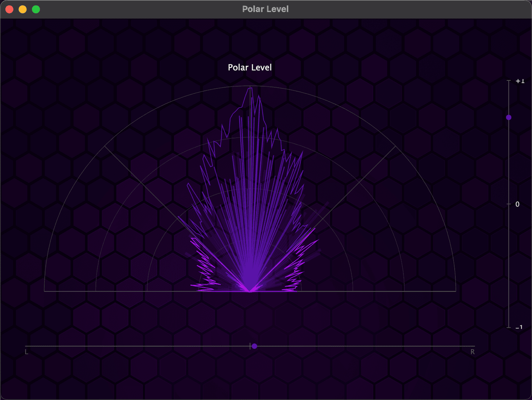The width and height of the screenshot is (532, 400).
Task: Click the horizontal slider track midway toward R
Action: point(363,346)
